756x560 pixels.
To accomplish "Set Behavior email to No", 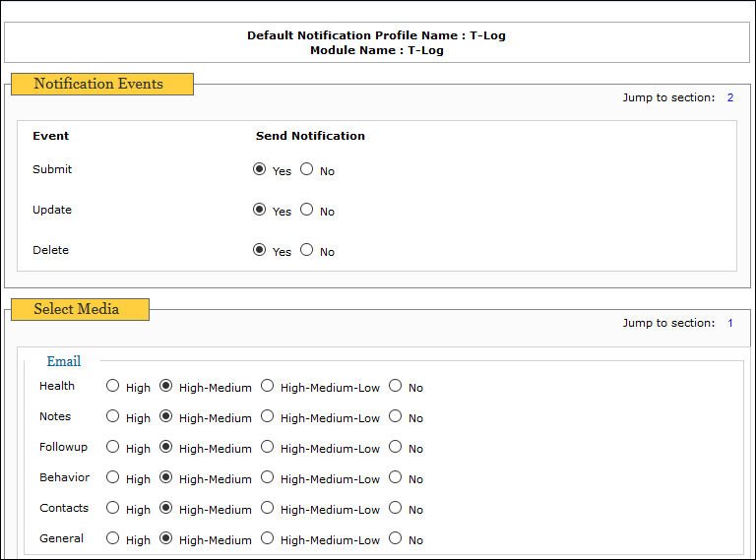I will click(396, 477).
